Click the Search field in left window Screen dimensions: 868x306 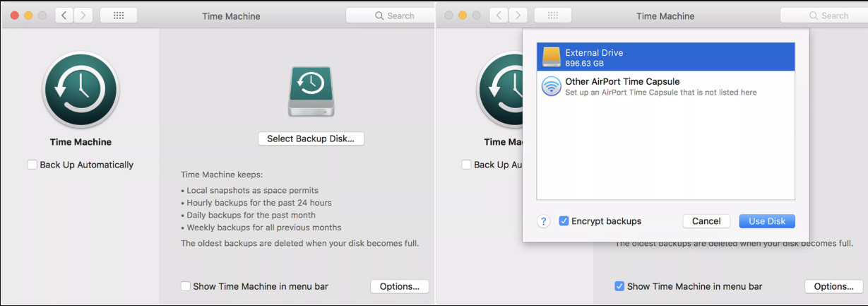click(390, 16)
